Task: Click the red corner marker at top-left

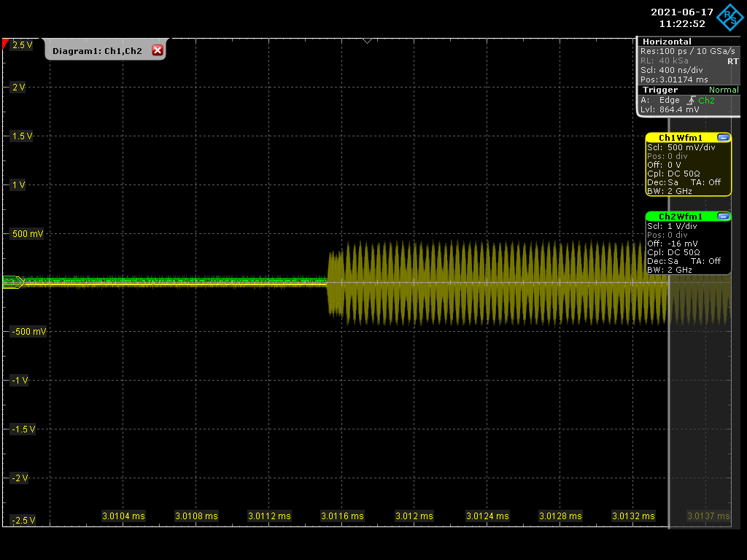Action: click(6, 44)
